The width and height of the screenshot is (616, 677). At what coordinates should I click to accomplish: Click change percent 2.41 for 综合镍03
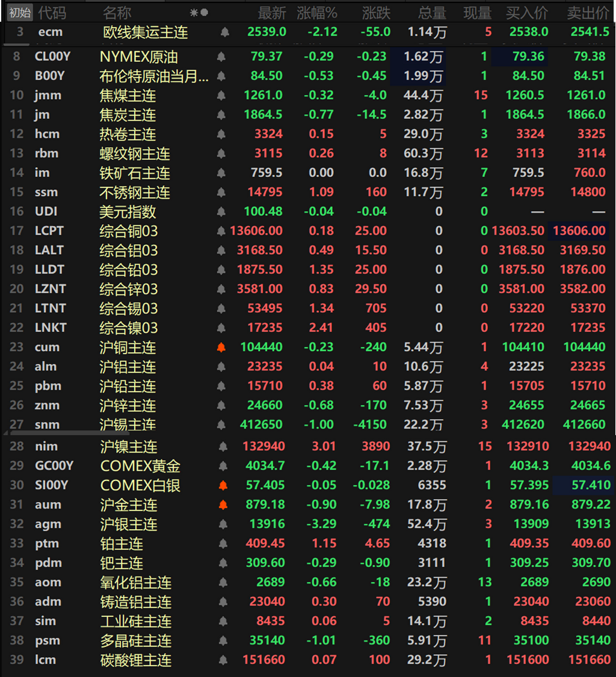coord(321,328)
